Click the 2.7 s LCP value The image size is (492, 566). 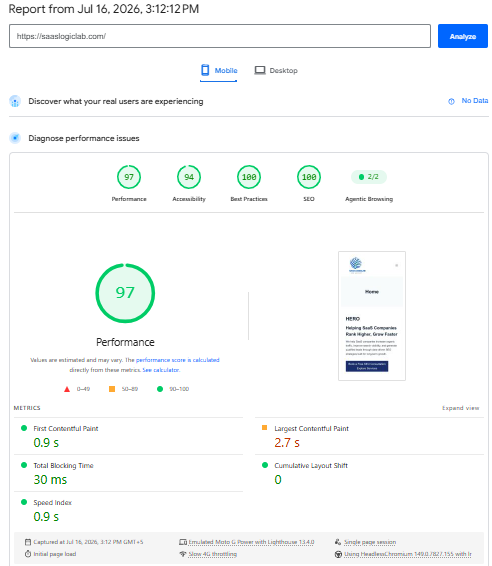pos(287,443)
